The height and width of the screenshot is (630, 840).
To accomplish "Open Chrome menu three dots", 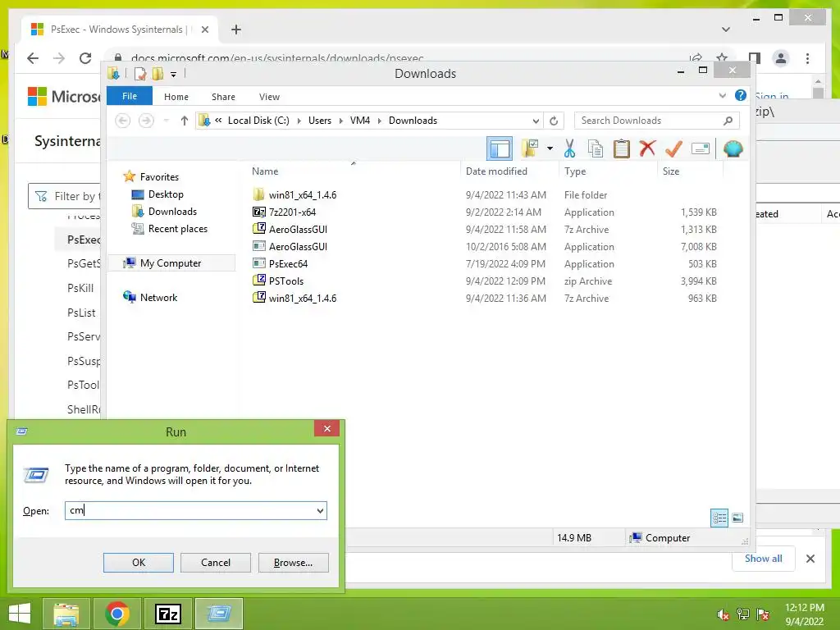I will pos(807,58).
